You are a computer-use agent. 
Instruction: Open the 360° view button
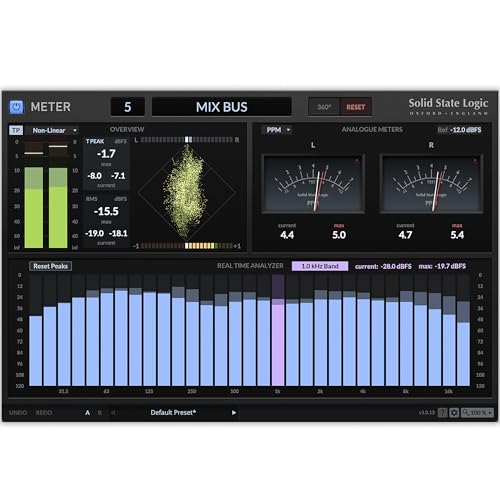tap(324, 107)
